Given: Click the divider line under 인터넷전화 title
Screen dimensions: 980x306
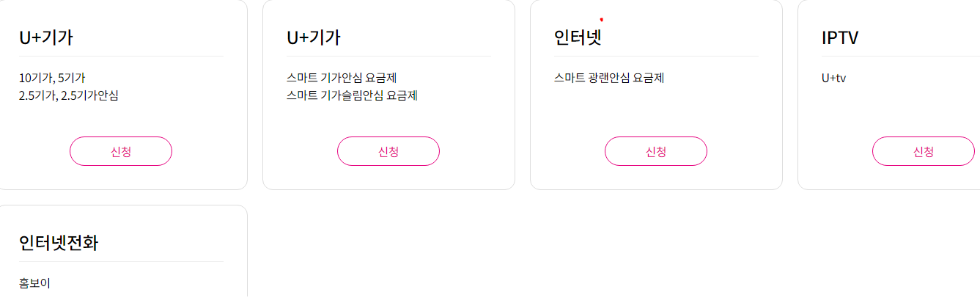Looking at the screenshot, I should [121, 261].
